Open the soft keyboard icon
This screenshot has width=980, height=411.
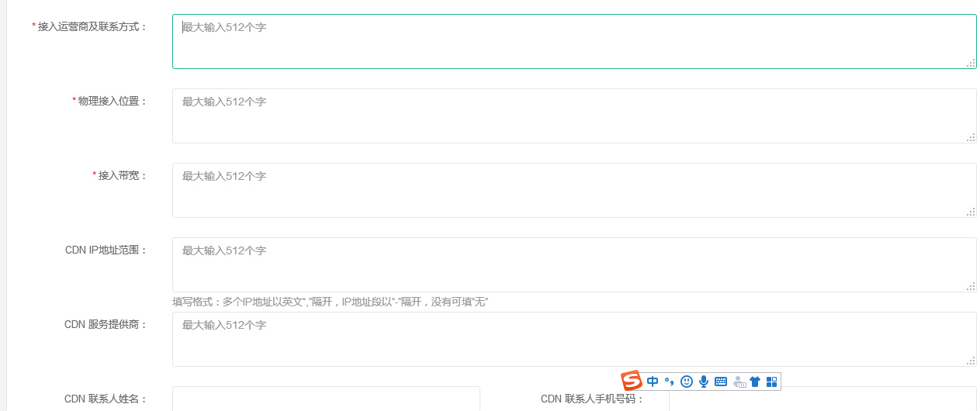point(721,382)
